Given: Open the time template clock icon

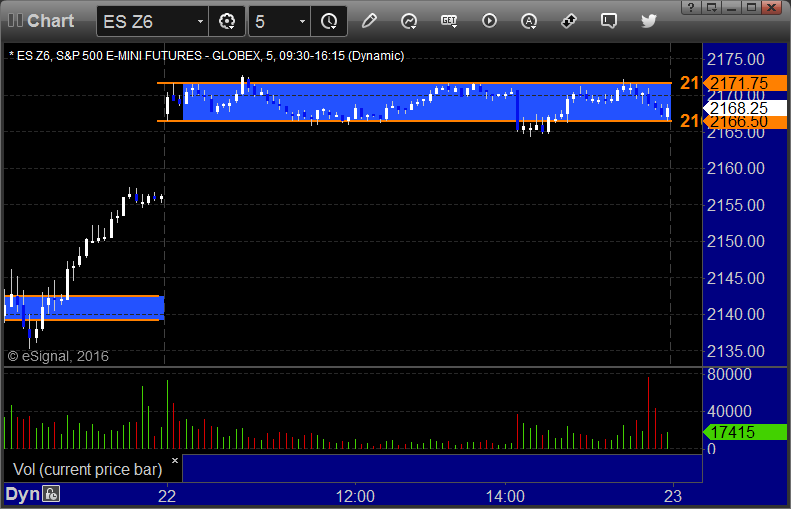Looking at the screenshot, I should (x=329, y=21).
